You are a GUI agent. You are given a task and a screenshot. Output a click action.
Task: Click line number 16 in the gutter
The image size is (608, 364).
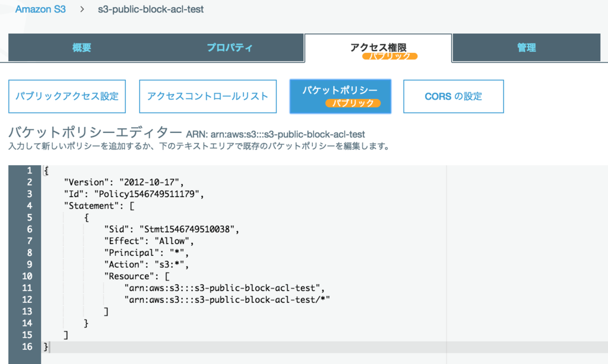tap(27, 347)
